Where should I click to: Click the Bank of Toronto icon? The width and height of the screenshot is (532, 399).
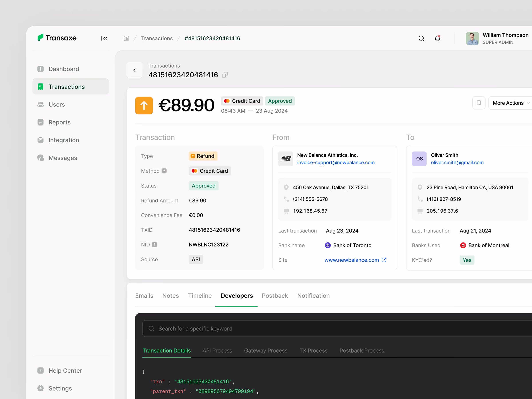click(x=328, y=245)
